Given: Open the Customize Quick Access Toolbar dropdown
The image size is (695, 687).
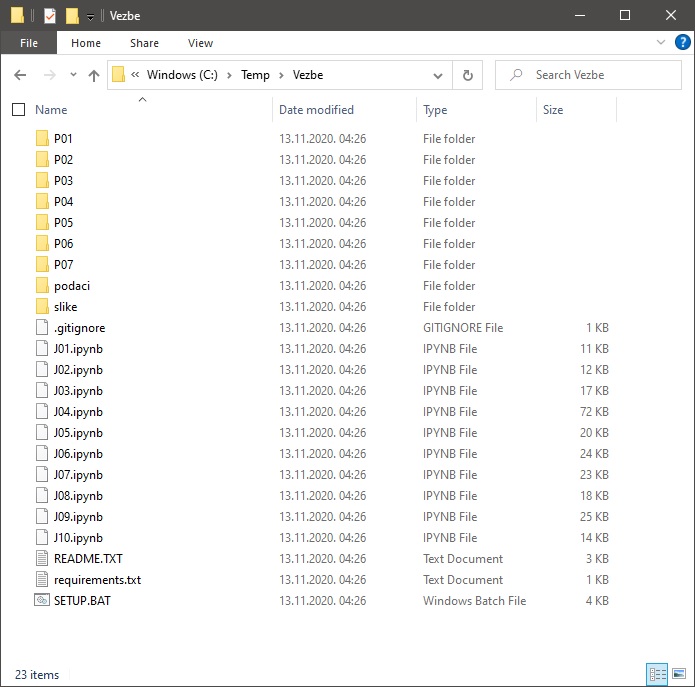Looking at the screenshot, I should pos(90,17).
